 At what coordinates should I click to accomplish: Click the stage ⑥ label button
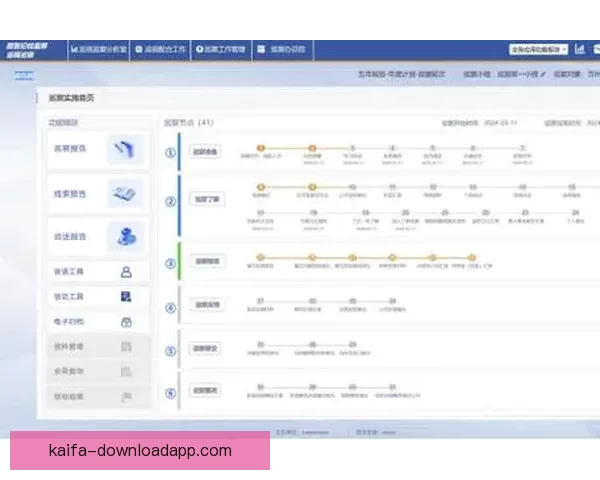point(205,391)
